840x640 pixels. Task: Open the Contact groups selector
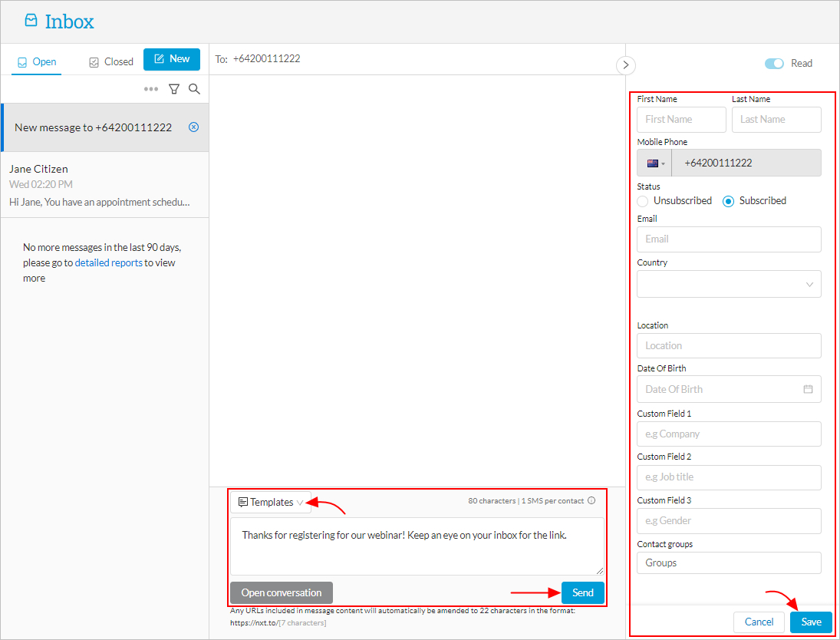729,562
